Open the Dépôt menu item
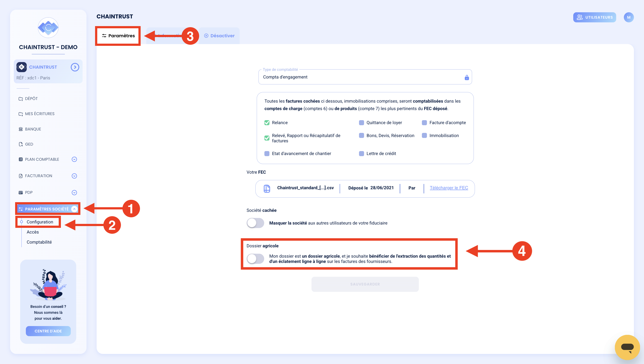The height and width of the screenshot is (364, 644). point(31,99)
